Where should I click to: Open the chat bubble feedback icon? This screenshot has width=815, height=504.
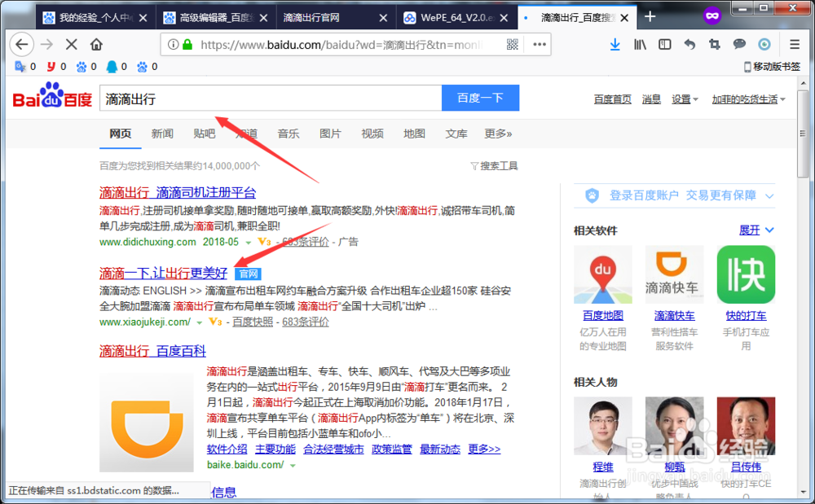click(738, 44)
